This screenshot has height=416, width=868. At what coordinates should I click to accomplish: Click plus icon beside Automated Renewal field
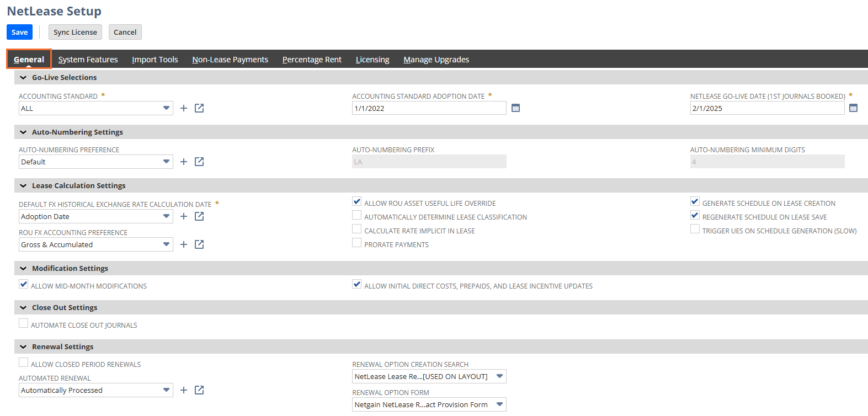(184, 390)
